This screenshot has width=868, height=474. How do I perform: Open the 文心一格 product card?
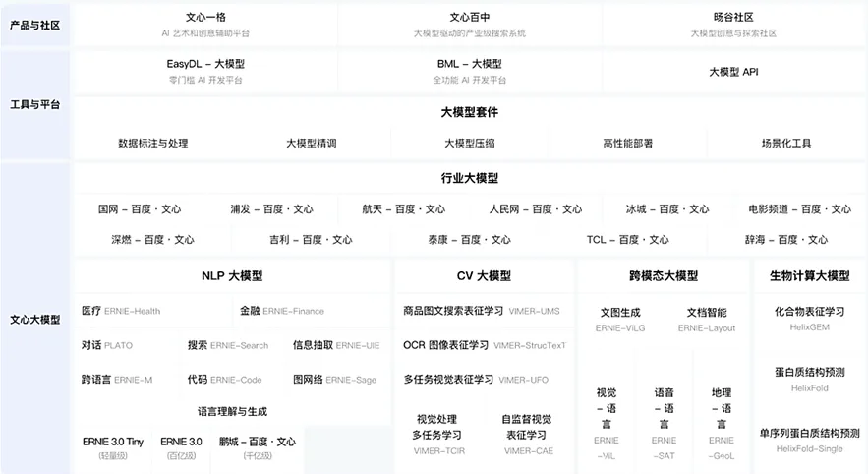[x=205, y=25]
